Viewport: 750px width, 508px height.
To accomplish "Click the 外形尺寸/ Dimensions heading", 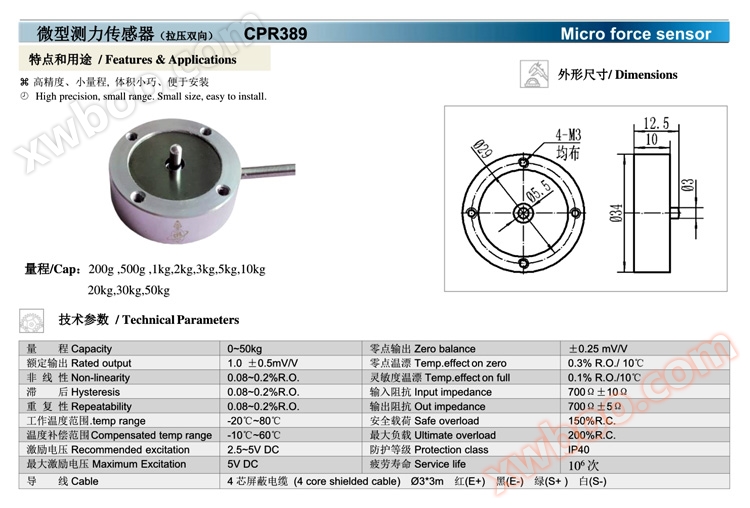I will click(618, 75).
